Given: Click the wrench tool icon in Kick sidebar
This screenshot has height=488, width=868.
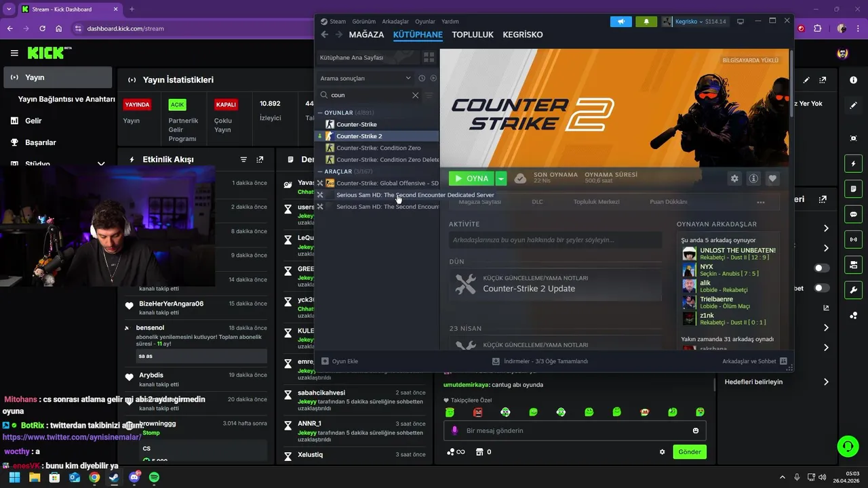Looking at the screenshot, I should coord(853,289).
